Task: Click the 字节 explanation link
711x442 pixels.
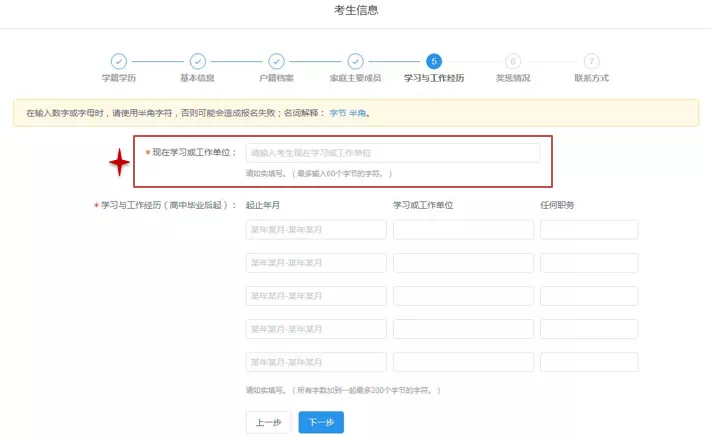Action: point(337,113)
